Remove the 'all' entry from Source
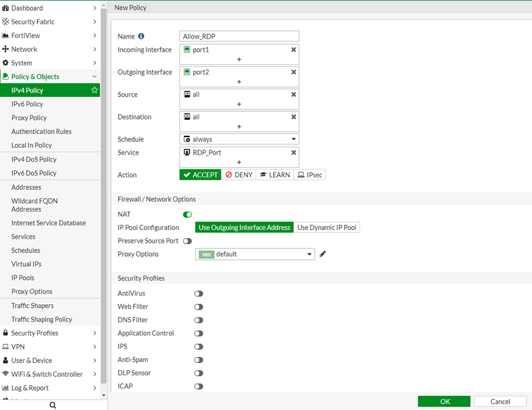 (294, 95)
